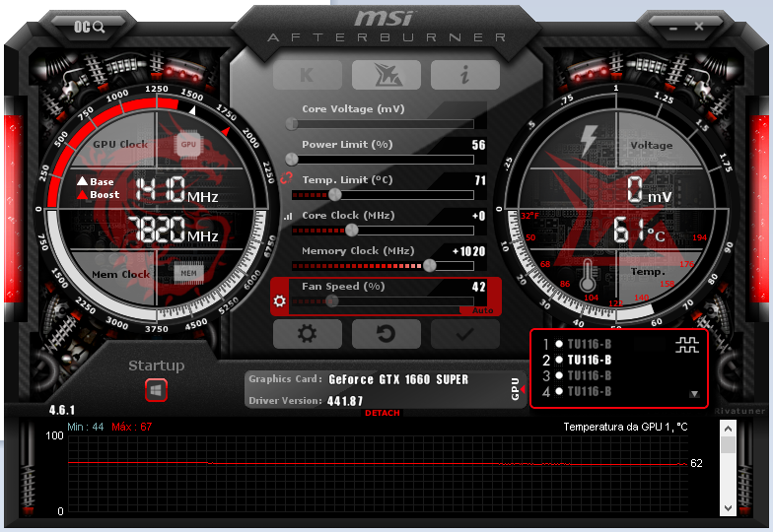Click the Kombustor K button

click(308, 75)
